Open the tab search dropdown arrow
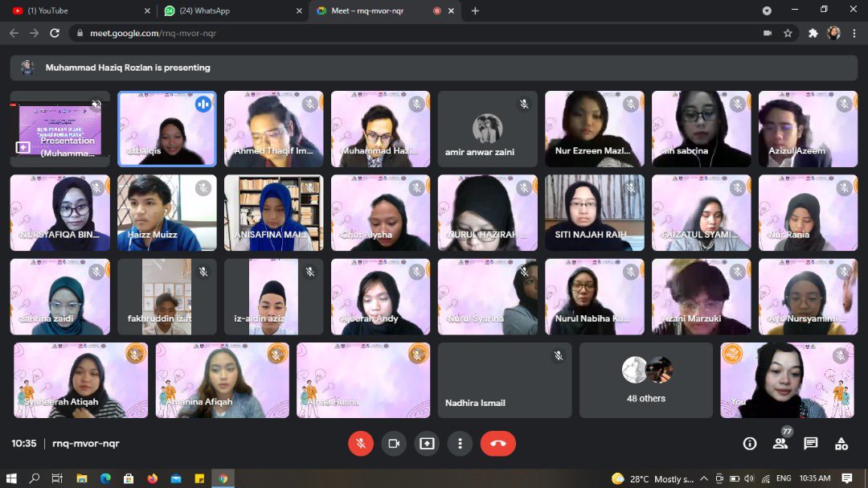Image resolution: width=868 pixels, height=488 pixels. [767, 10]
